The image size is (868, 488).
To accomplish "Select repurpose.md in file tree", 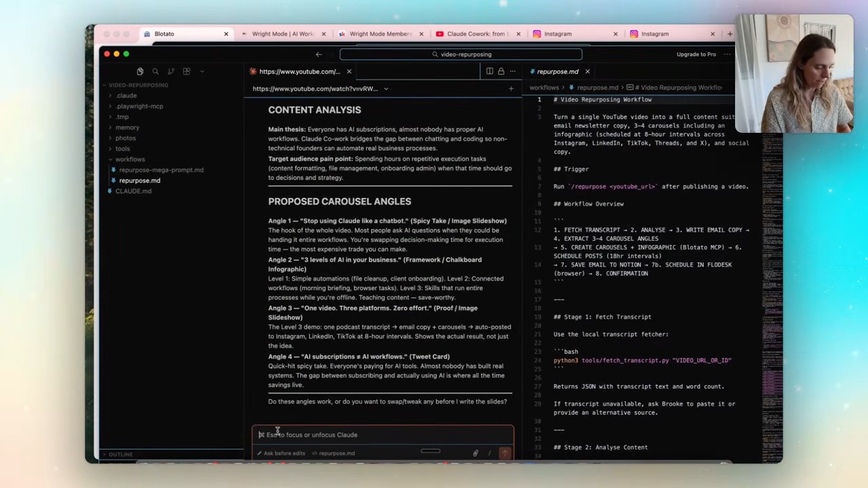I will coord(140,180).
